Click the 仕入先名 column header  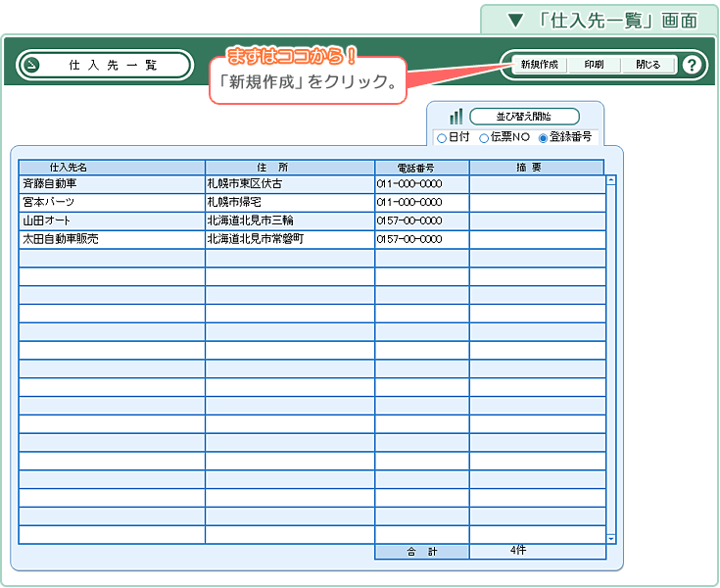point(112,168)
